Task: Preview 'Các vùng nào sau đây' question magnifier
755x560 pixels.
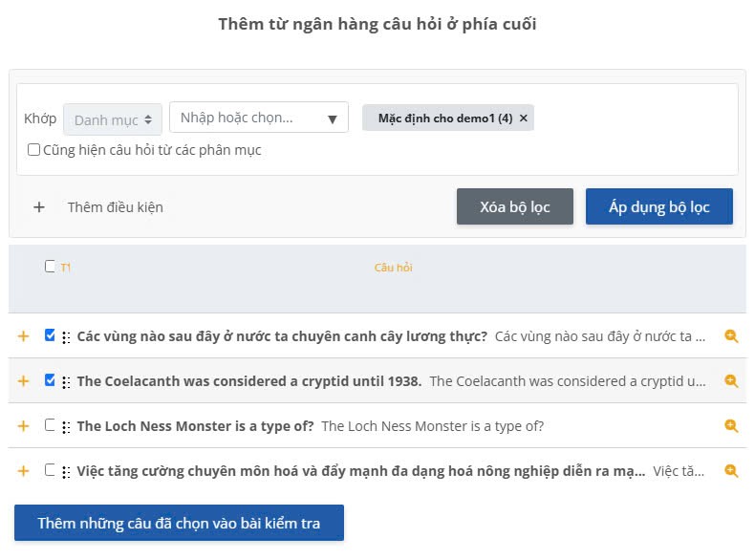Action: pyautogui.click(x=731, y=336)
